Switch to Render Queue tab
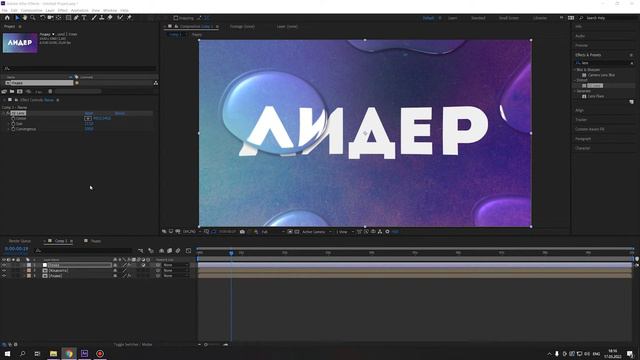Screen dimensions: 640x360 tap(20, 241)
